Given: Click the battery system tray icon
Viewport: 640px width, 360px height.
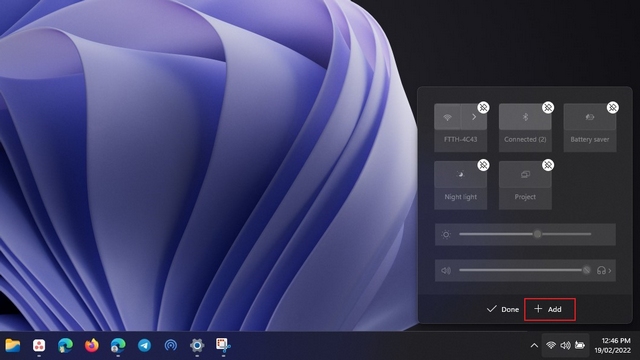Looking at the screenshot, I should [x=580, y=346].
